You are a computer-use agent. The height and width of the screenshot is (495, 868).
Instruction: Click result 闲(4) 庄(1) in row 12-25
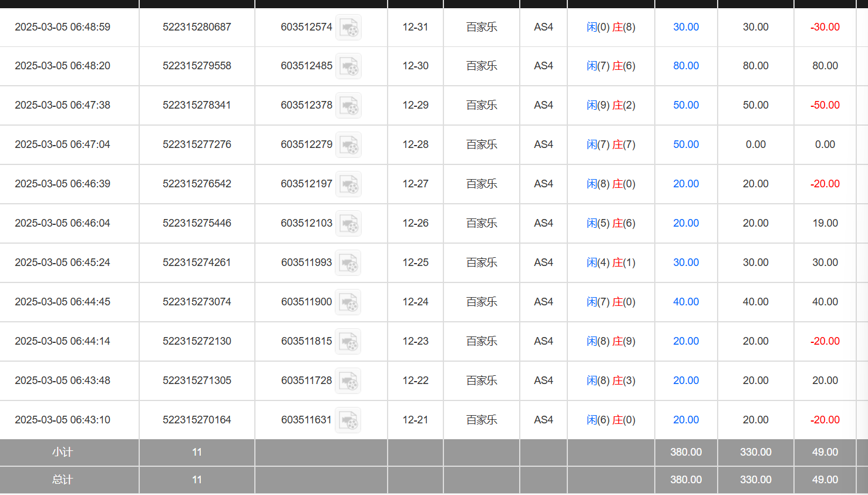pos(611,262)
